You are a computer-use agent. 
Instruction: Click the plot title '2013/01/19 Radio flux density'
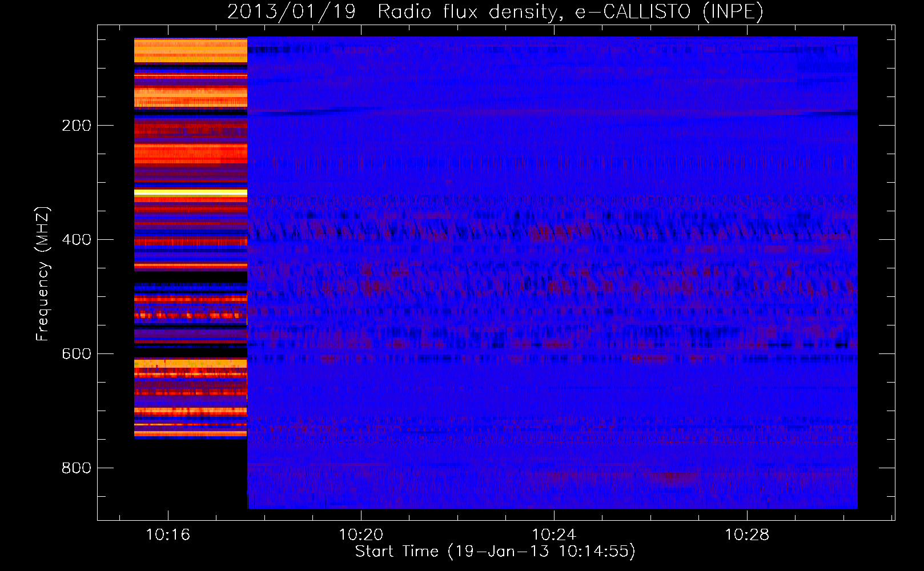coord(495,12)
